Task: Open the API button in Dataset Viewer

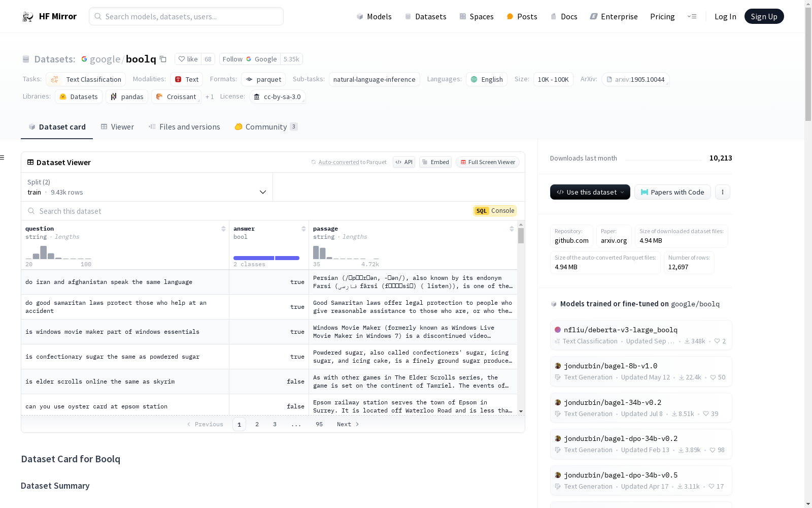Action: [x=404, y=162]
